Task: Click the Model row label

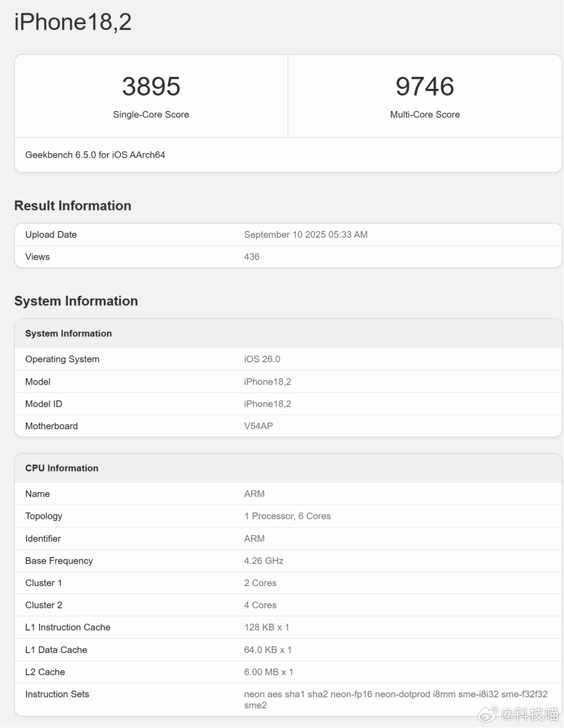Action: click(x=38, y=382)
